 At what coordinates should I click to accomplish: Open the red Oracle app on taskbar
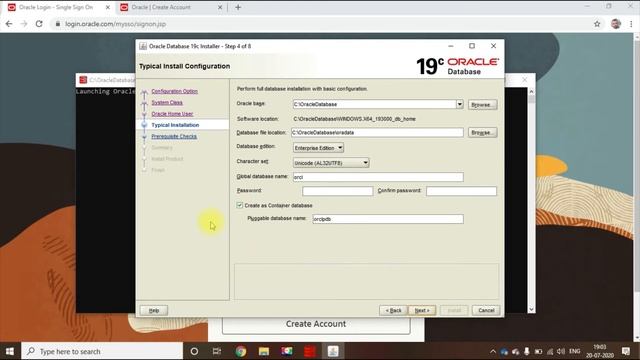coord(310,351)
